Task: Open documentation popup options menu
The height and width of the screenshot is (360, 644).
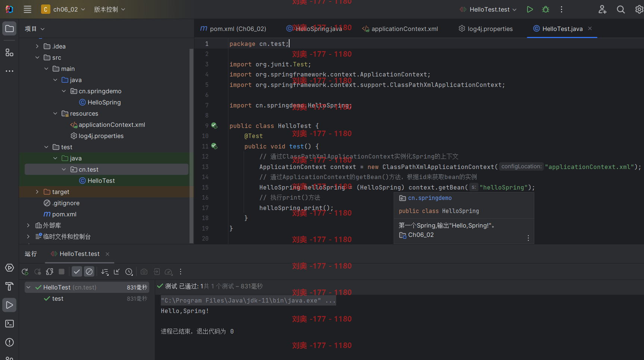Action: tap(528, 238)
